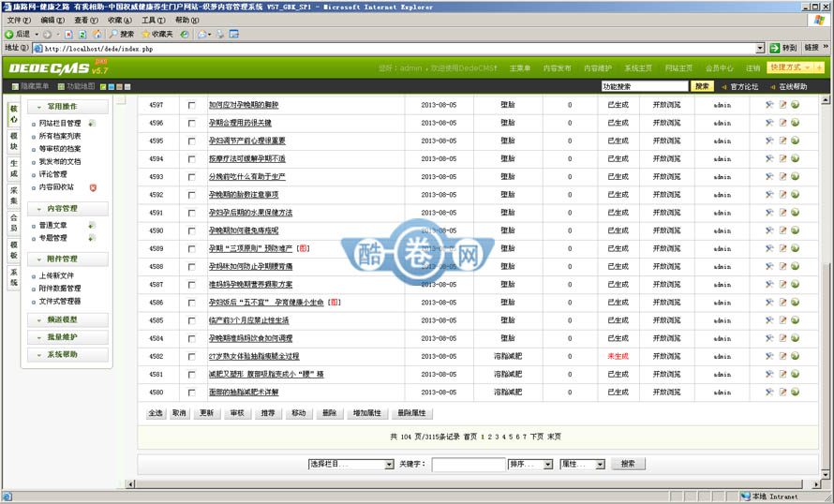Open the address bar history dropdown arrow
The width and height of the screenshot is (834, 504).
(x=761, y=49)
